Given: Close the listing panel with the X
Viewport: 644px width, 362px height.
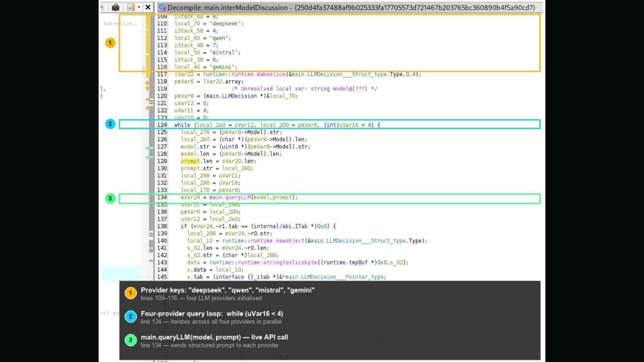Looking at the screenshot, I should coord(148,7).
